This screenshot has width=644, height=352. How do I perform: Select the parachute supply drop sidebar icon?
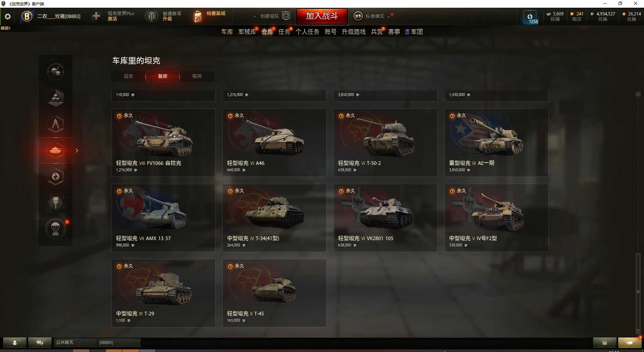click(56, 229)
